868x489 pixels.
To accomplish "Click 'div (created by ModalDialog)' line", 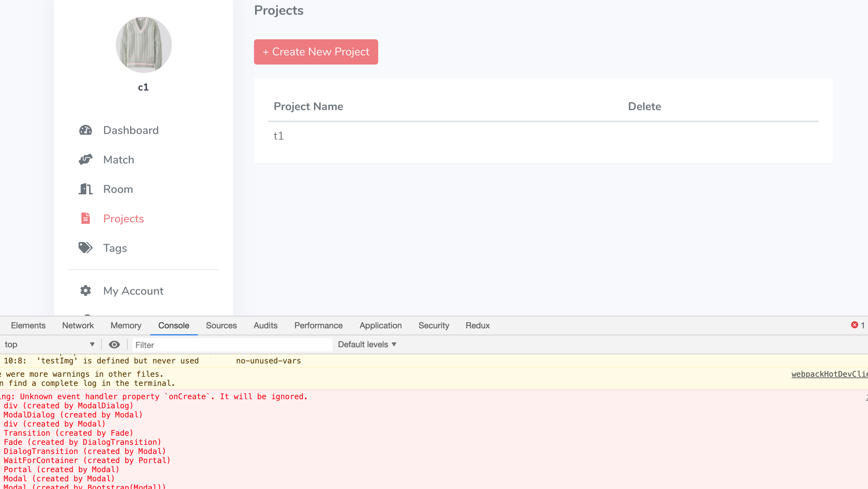I will pyautogui.click(x=68, y=406).
